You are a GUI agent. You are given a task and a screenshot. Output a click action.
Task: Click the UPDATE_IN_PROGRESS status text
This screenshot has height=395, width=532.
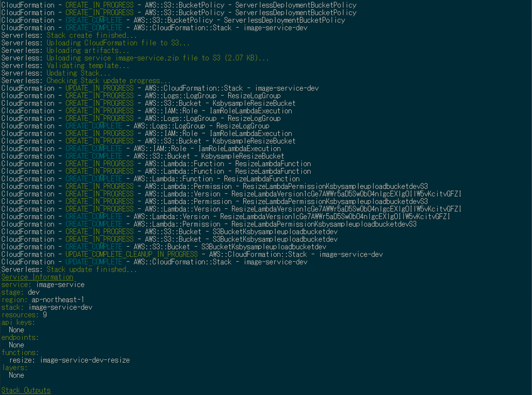[99, 88]
